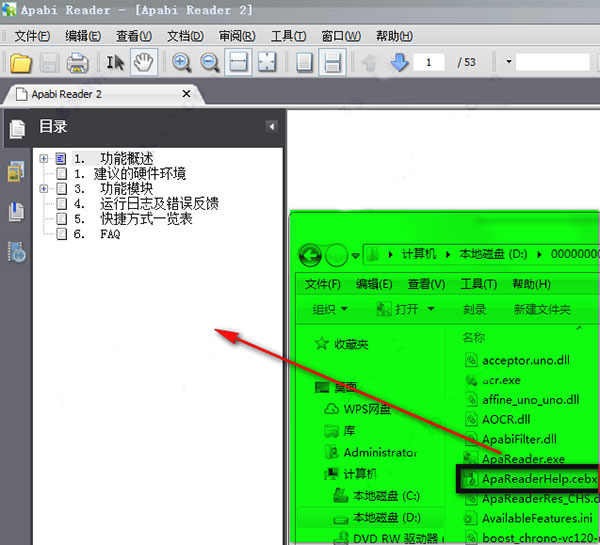
Task: Go to next page down arrow
Action: pos(399,62)
